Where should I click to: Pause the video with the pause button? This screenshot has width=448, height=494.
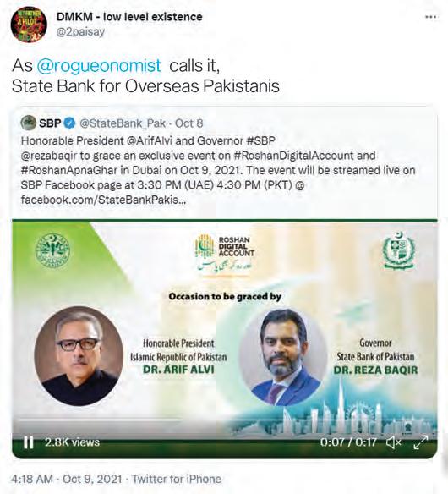(29, 442)
